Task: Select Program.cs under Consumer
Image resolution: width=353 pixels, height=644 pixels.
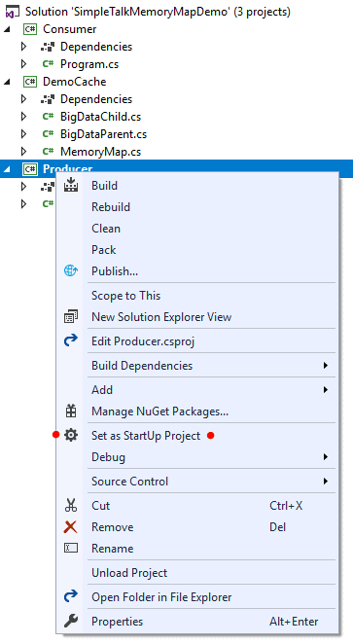Action: pyautogui.click(x=89, y=64)
